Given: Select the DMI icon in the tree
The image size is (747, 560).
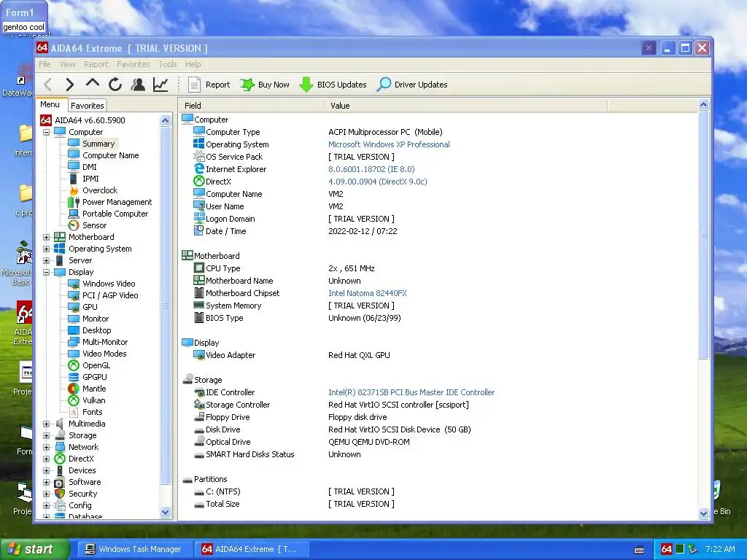Looking at the screenshot, I should (74, 167).
